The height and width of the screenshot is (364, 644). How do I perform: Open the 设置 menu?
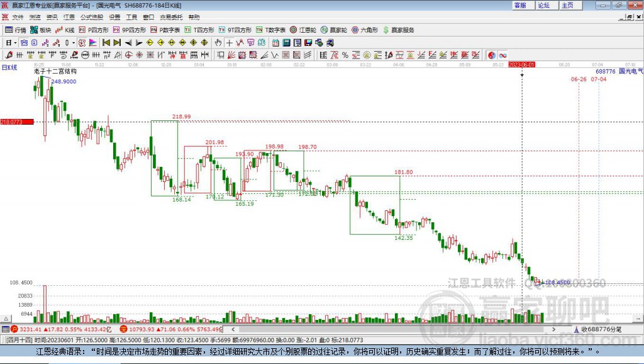(x=114, y=17)
